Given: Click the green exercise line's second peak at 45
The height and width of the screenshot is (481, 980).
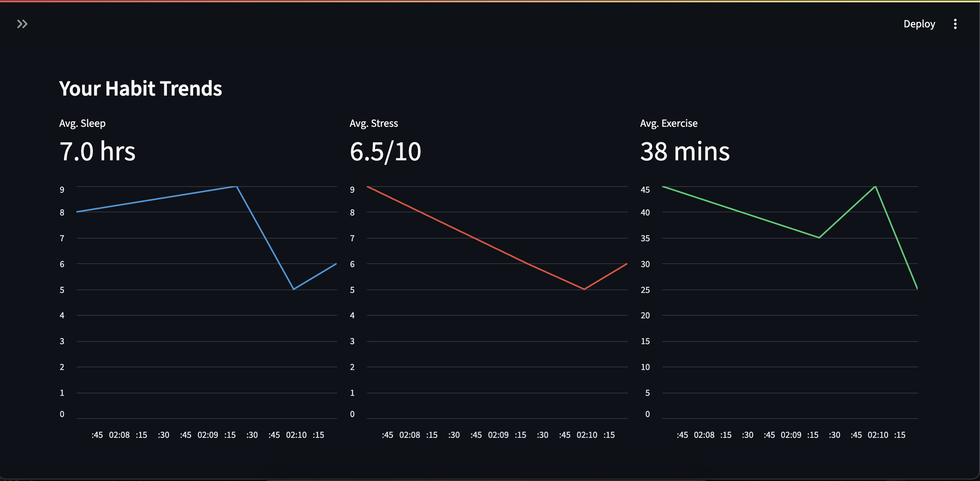Looking at the screenshot, I should [876, 187].
